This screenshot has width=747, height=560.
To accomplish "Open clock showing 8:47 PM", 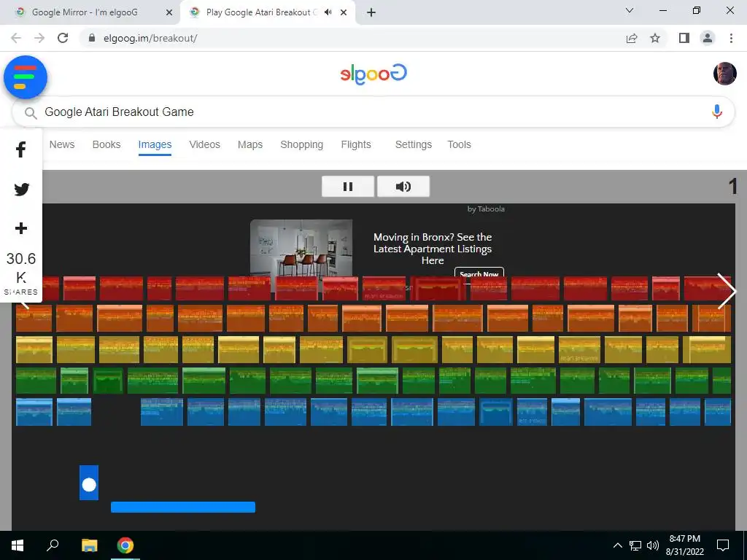I will pyautogui.click(x=684, y=545).
